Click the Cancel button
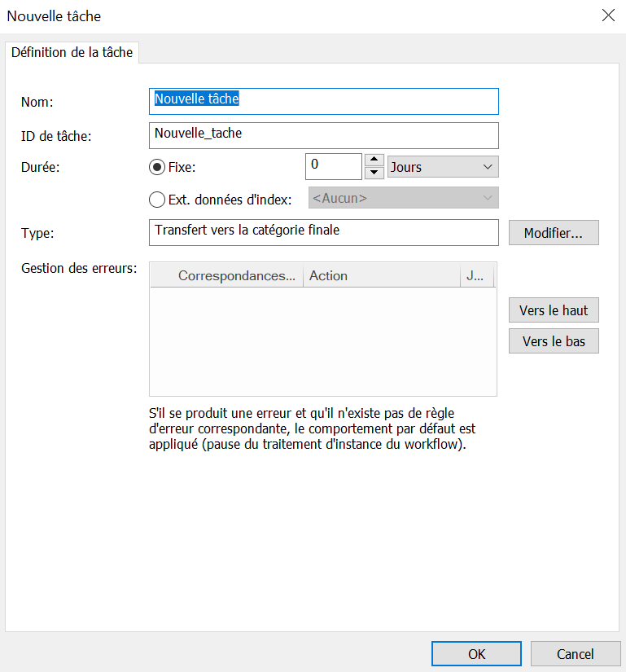The height and width of the screenshot is (672, 626). pyautogui.click(x=576, y=653)
